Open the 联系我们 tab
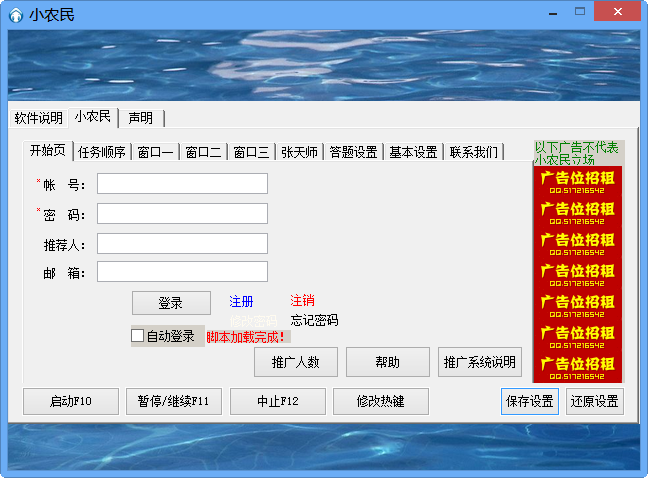Image resolution: width=648 pixels, height=478 pixels. click(x=473, y=153)
